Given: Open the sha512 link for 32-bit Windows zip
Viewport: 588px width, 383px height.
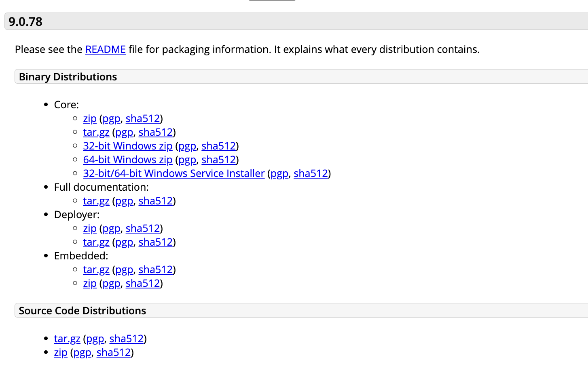Looking at the screenshot, I should pyautogui.click(x=219, y=146).
